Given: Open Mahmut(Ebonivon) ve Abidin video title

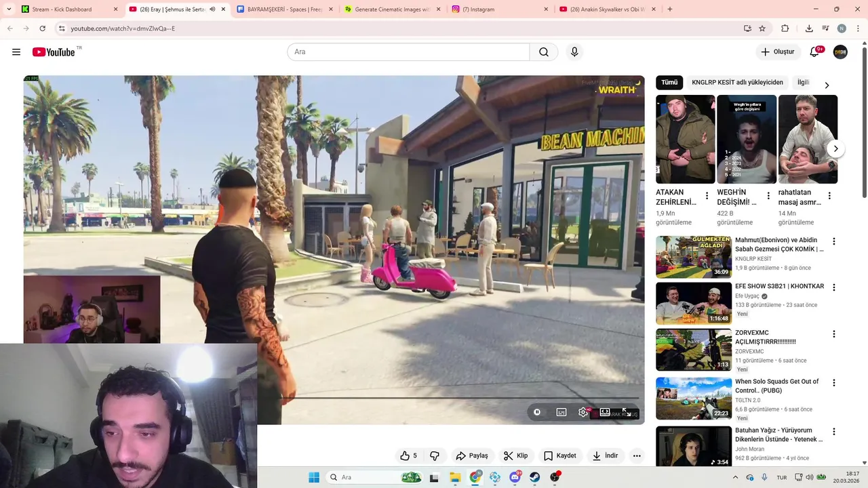Looking at the screenshot, I should (x=779, y=245).
